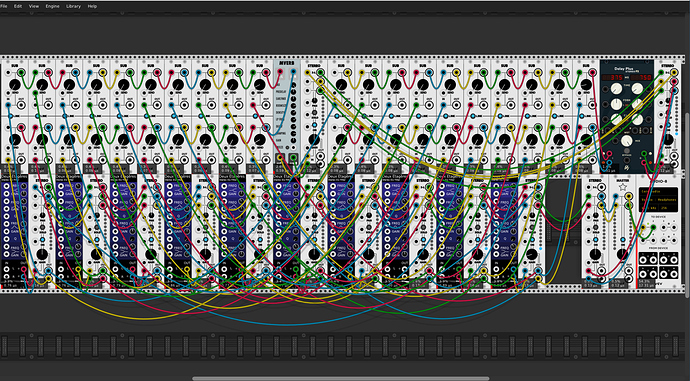The width and height of the screenshot is (690, 381).
Task: Click the logo at bottom of Delay Plus
Action: coord(626,168)
